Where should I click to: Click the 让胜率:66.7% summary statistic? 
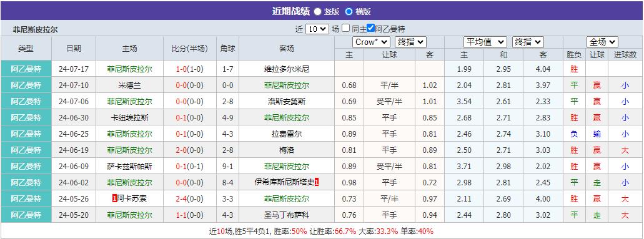333,231
